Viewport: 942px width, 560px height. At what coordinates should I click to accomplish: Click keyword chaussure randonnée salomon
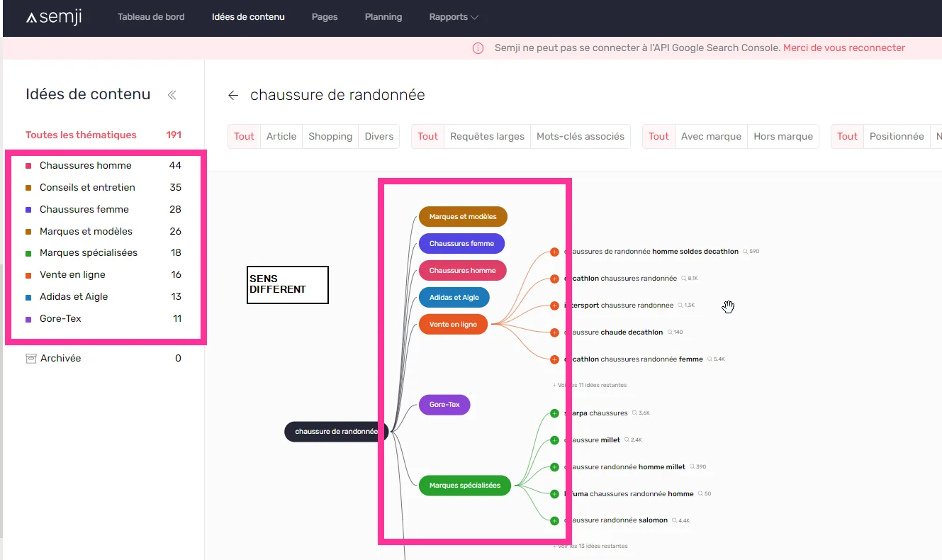pos(616,520)
